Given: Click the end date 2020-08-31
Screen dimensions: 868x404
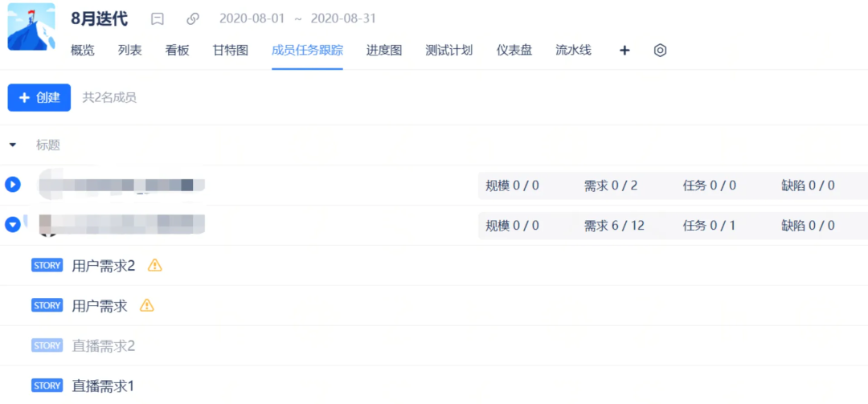Looking at the screenshot, I should pyautogui.click(x=343, y=18).
